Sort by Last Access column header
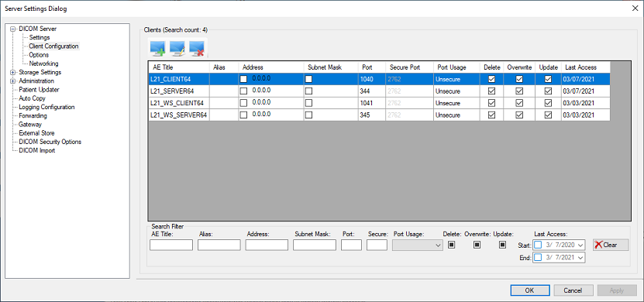 [586, 67]
